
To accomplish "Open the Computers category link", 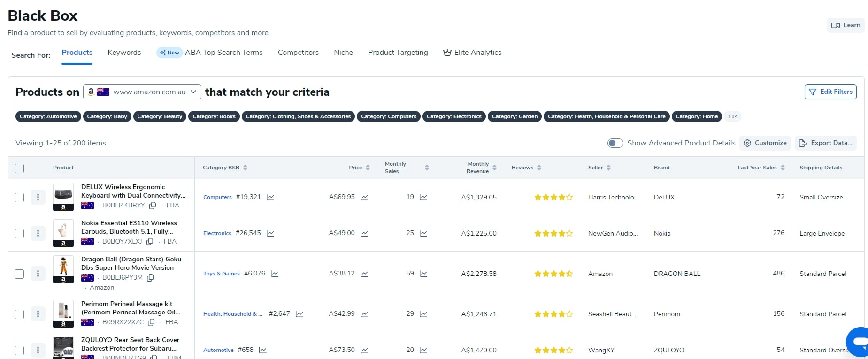I will coord(217,197).
